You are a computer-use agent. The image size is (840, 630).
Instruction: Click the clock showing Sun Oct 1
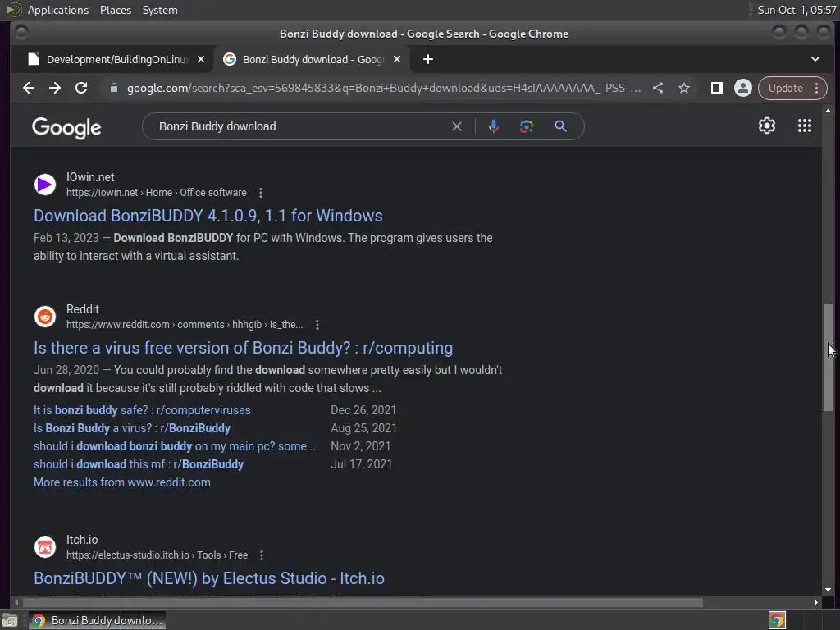[x=797, y=10]
